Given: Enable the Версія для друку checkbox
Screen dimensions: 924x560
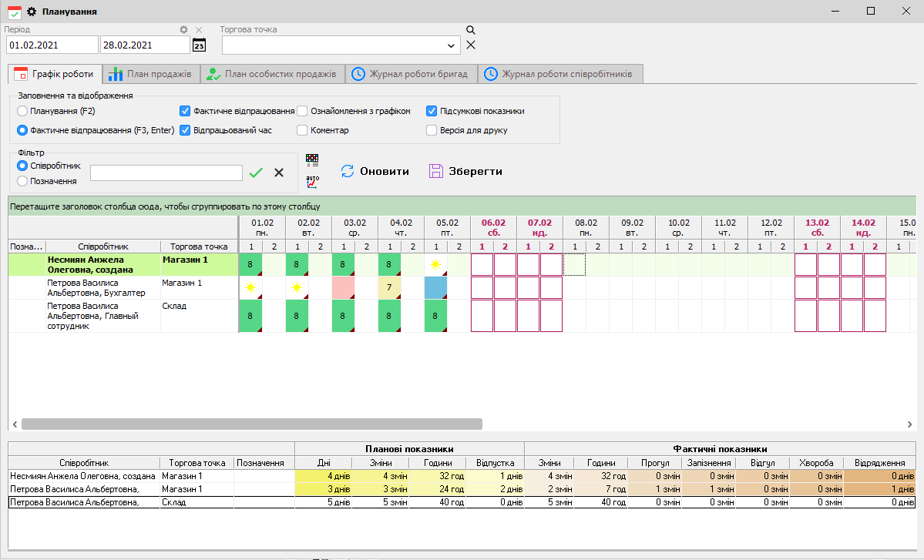Looking at the screenshot, I should pos(432,130).
